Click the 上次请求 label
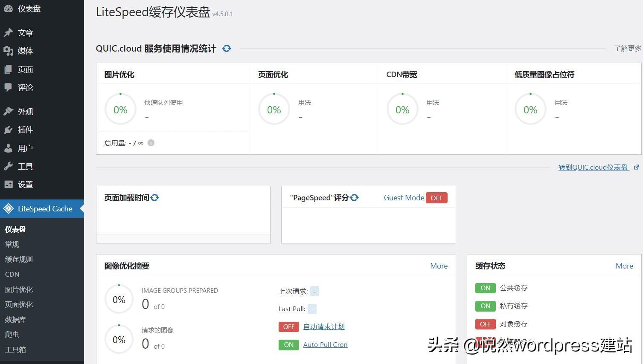The width and height of the screenshot is (643, 364). [x=293, y=292]
